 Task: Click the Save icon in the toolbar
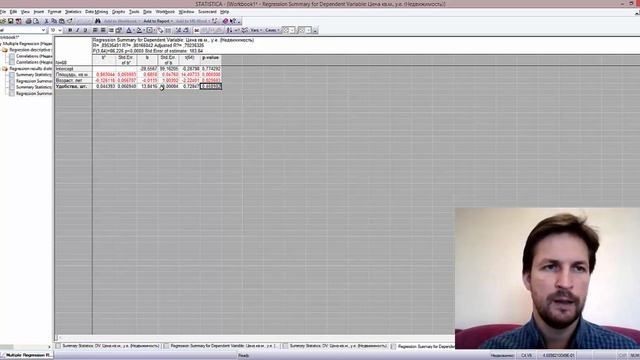click(11, 21)
